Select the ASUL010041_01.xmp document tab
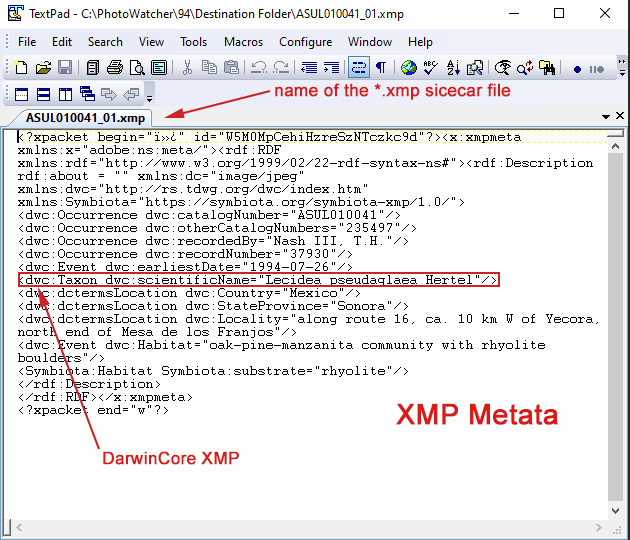 point(85,118)
